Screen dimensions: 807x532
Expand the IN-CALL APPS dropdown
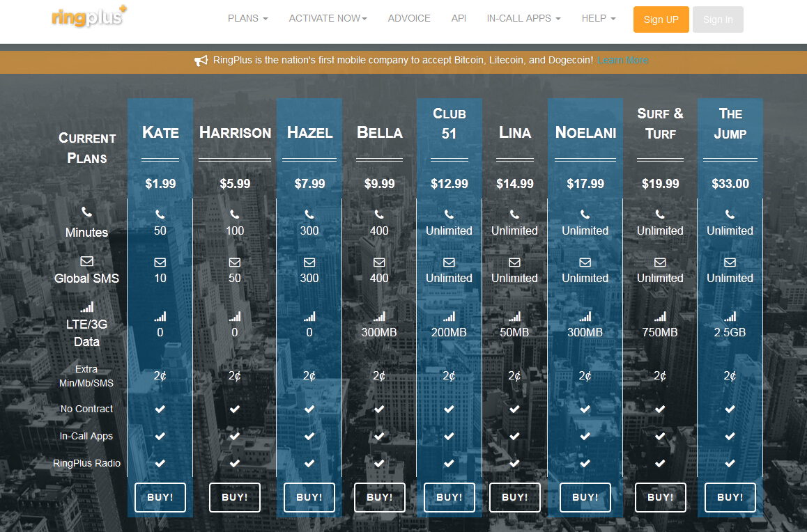pos(523,18)
